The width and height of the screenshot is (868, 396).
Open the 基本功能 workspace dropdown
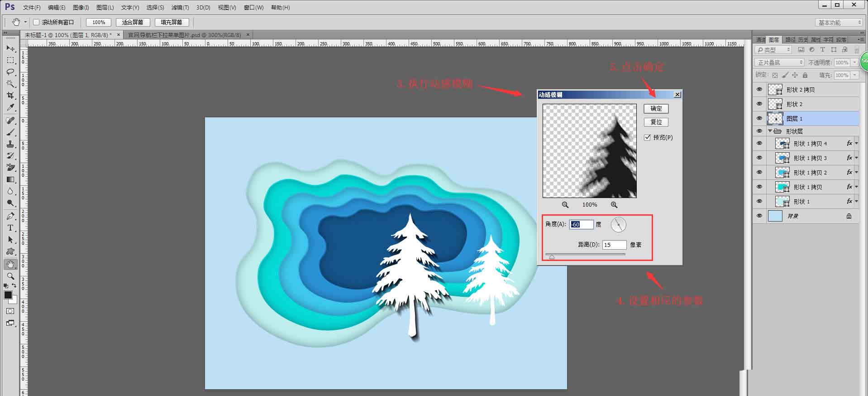839,23
